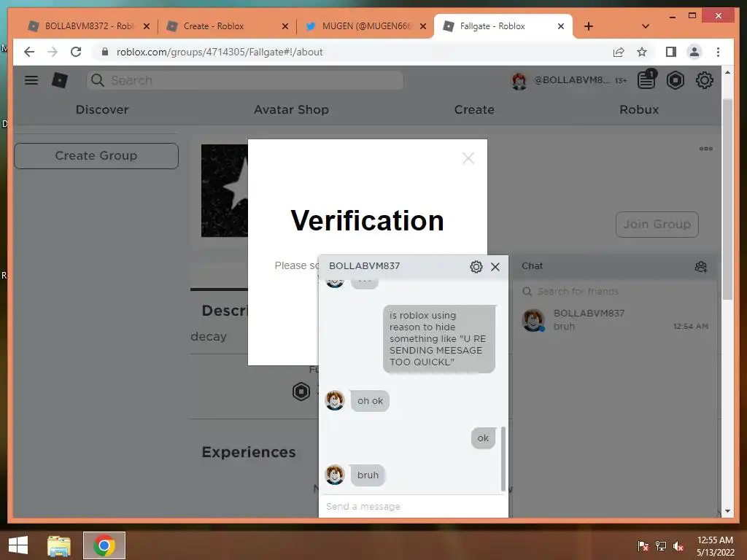Open @BOLLABVM8 profile in header
This screenshot has height=560, width=747.
[x=561, y=80]
